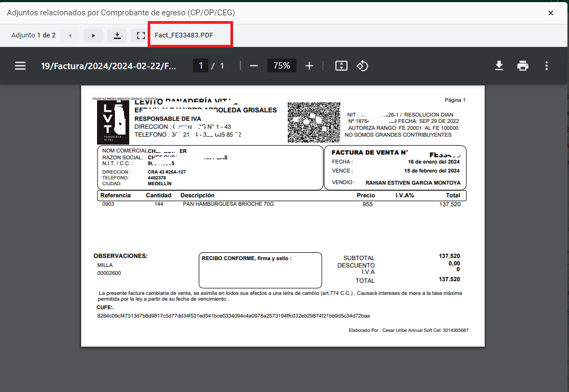569x392 pixels.
Task: Click the QR code on the invoice
Action: (x=314, y=122)
